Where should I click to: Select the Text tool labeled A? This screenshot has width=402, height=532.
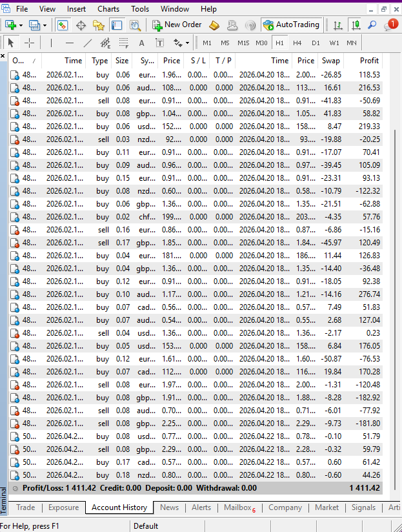[x=142, y=43]
